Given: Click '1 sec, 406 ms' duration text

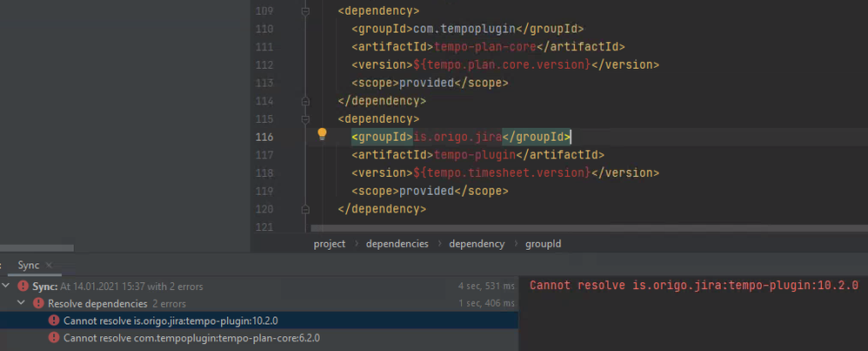Looking at the screenshot, I should (x=486, y=303).
